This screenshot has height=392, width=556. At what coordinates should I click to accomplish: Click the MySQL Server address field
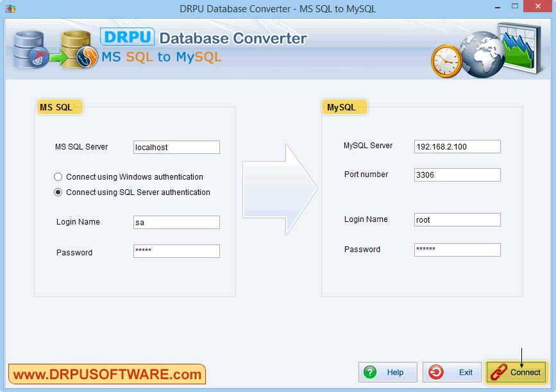point(457,146)
